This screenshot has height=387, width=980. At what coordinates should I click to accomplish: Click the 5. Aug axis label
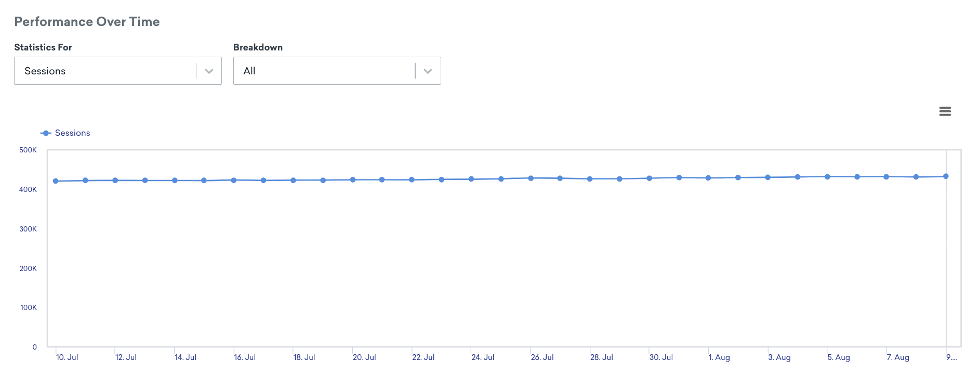[x=839, y=357]
